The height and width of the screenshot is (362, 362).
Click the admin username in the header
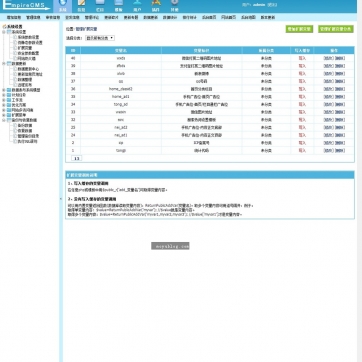click(259, 5)
